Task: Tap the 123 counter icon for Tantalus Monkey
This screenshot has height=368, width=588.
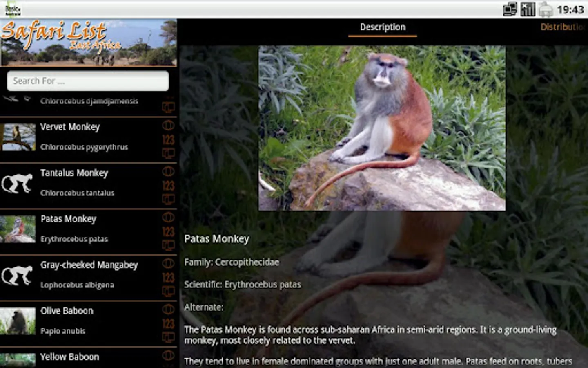Action: (x=168, y=186)
